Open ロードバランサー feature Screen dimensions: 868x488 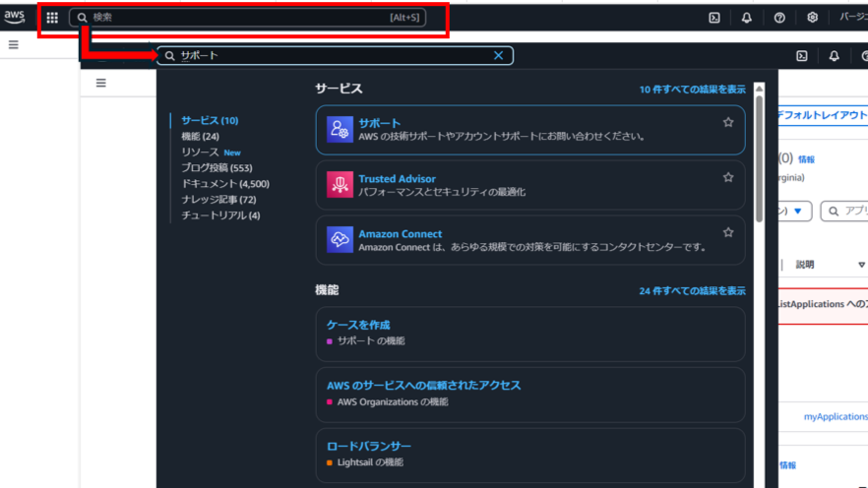(369, 446)
